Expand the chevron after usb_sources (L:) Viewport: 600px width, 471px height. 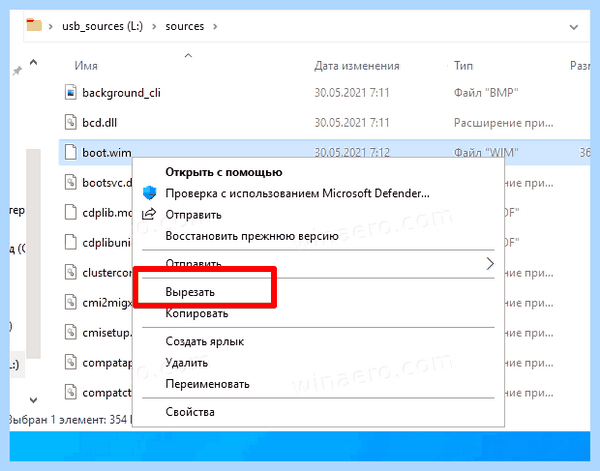point(154,26)
